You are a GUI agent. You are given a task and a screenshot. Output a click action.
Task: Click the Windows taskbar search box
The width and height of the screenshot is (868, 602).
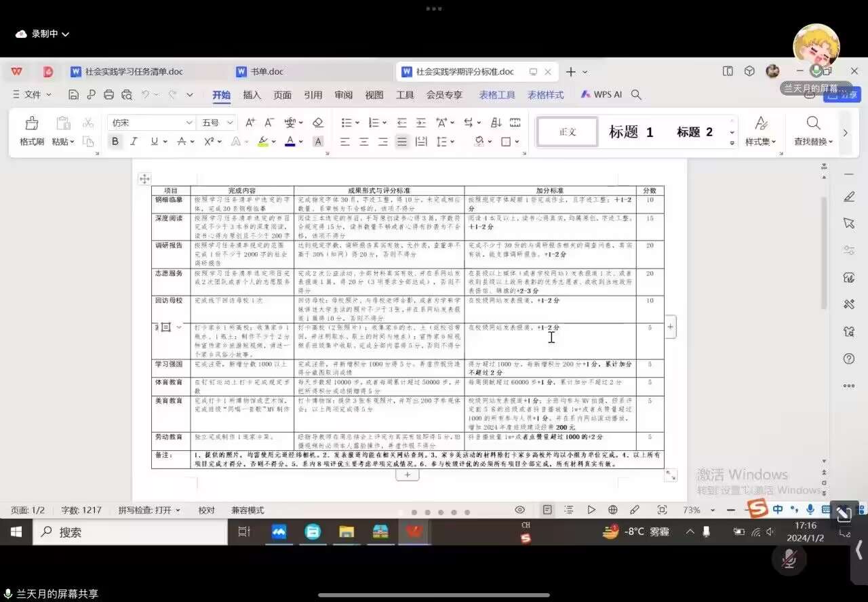coord(102,532)
